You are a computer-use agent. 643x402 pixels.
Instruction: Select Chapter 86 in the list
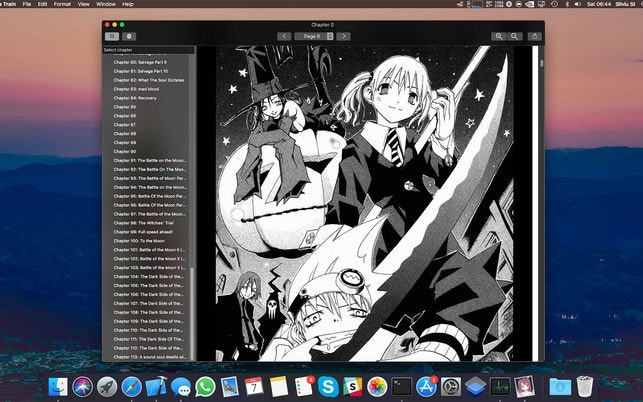click(125, 116)
